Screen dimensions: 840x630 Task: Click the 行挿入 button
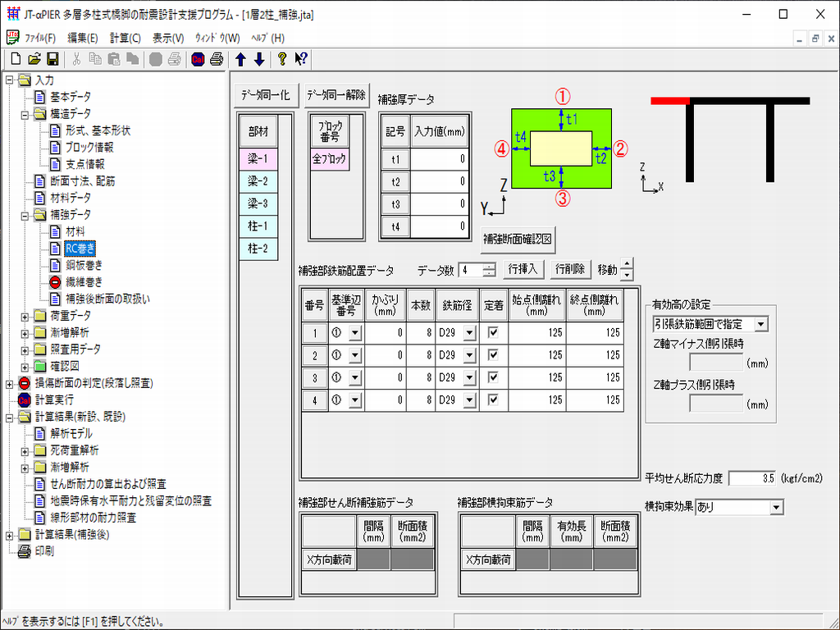coord(524,268)
